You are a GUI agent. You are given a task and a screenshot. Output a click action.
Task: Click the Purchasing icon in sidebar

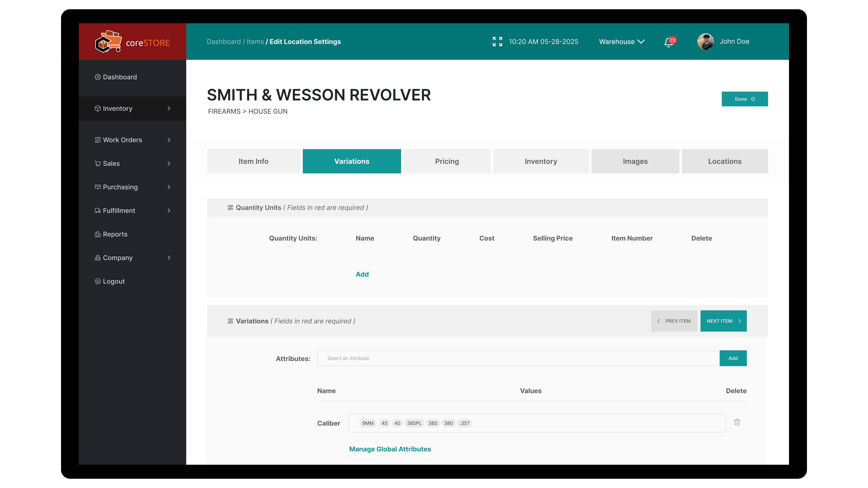point(98,187)
